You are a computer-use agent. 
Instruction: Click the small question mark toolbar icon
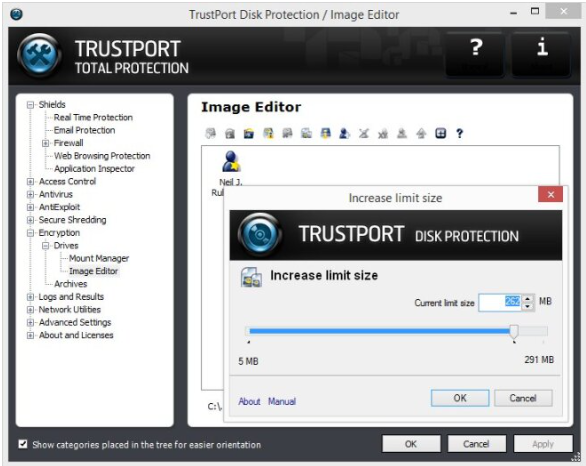(460, 133)
